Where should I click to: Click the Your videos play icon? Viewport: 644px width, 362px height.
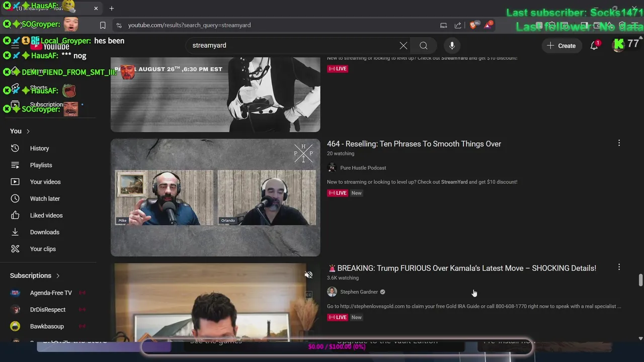pos(15,182)
